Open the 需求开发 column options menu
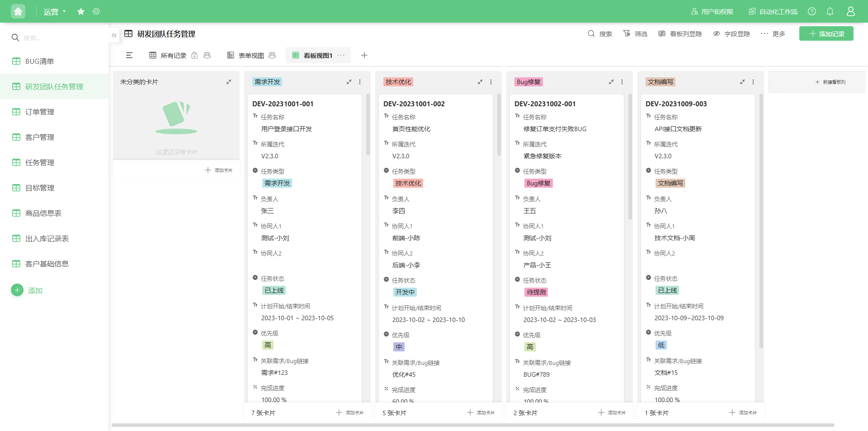The image size is (868, 431). 360,82
